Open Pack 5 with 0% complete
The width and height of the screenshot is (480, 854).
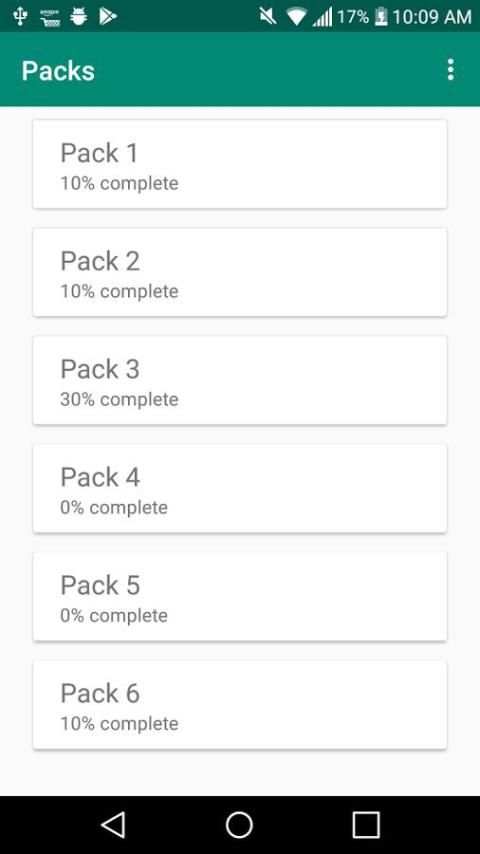[240, 596]
